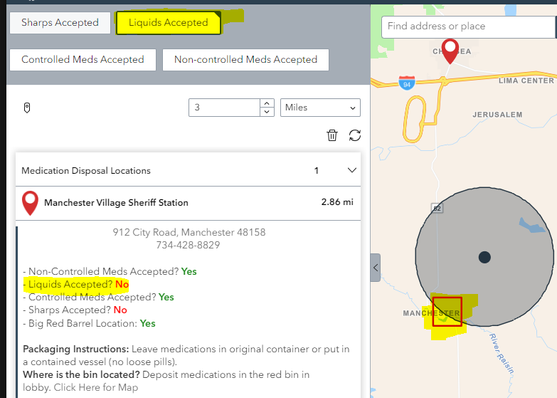Toggle the Sharps Accepted filter

[x=60, y=23]
